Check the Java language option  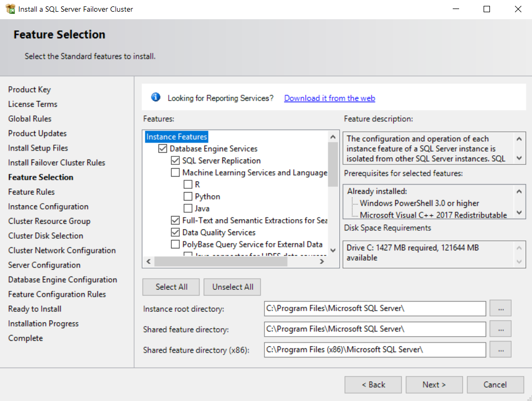(188, 208)
